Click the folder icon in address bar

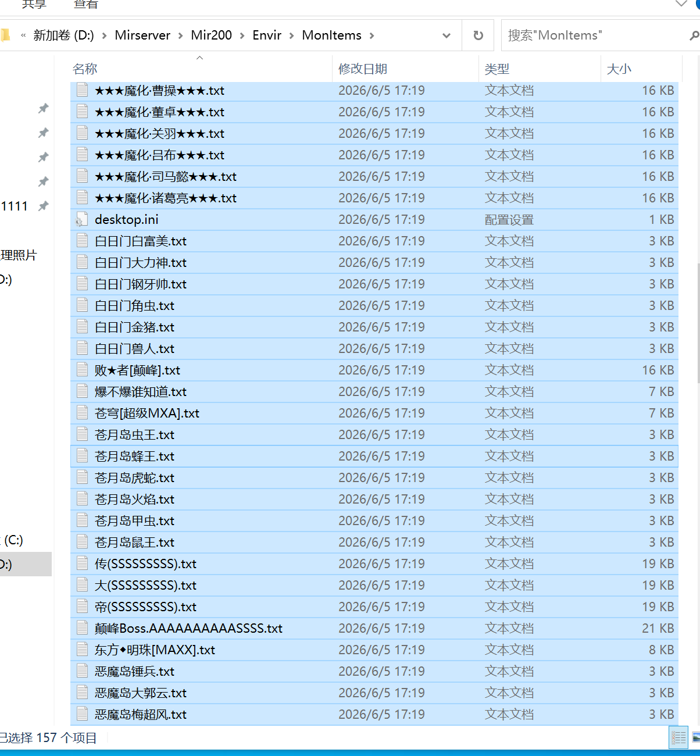[5, 35]
